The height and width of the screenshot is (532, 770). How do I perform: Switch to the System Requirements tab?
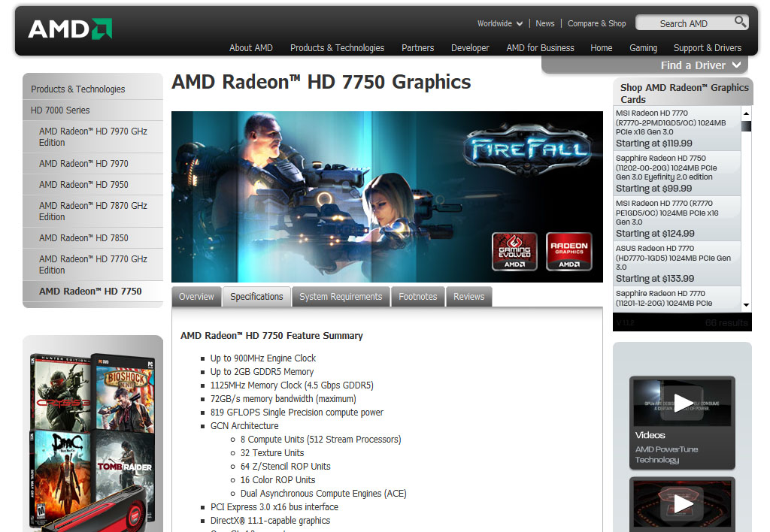341,296
